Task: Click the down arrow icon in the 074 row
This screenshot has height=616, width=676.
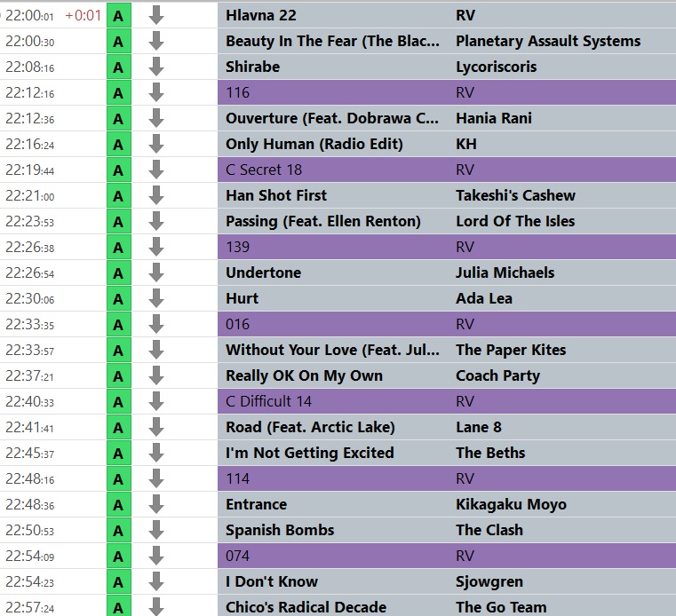Action: coord(156,557)
